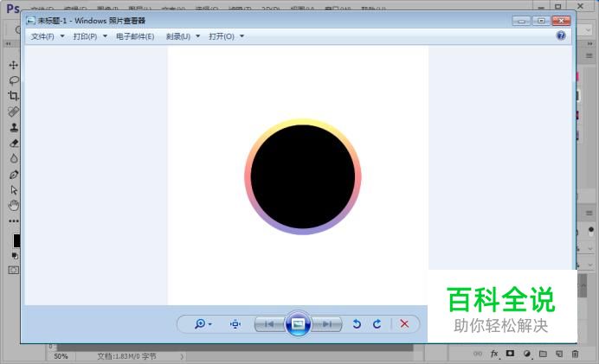Screen dimensions: 599x364
Task: Click the delete layer trash icon
Action: point(575,354)
